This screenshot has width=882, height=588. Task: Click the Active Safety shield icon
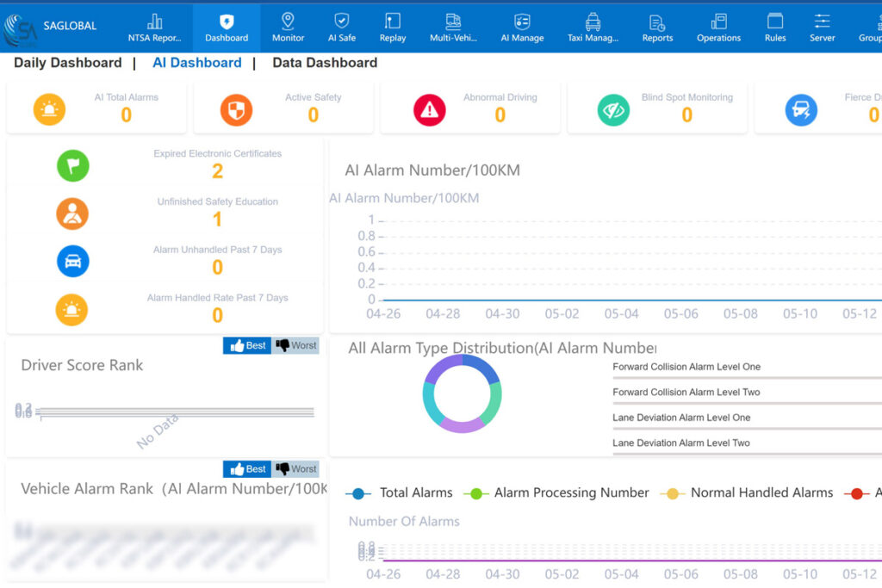[236, 109]
